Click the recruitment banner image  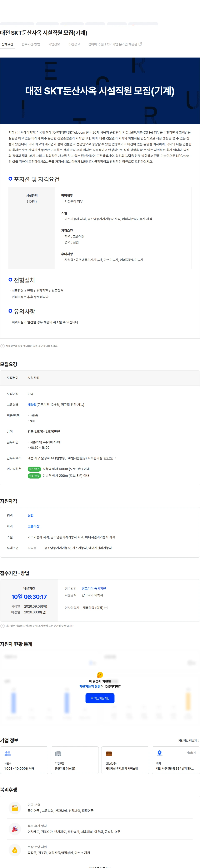point(100,91)
